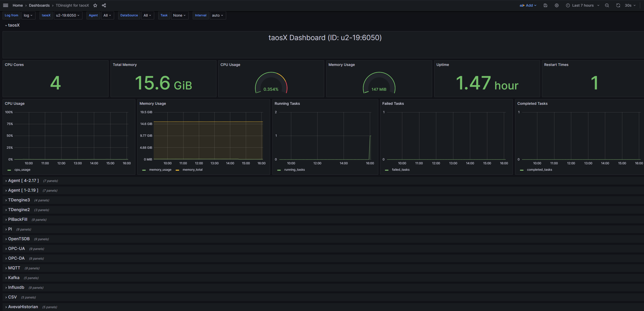Click the save dashboard icon
Screen dimensions: 644x311
(x=545, y=5)
